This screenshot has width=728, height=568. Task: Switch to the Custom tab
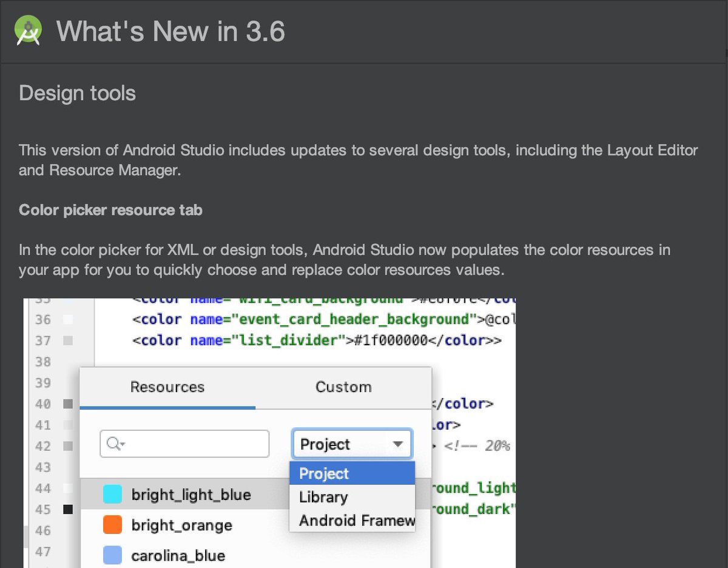[343, 387]
